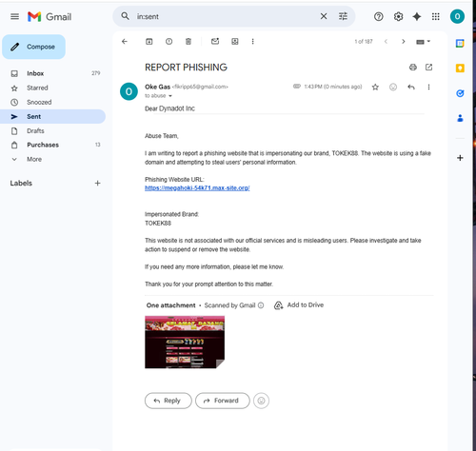Open search options filter icon

[343, 16]
